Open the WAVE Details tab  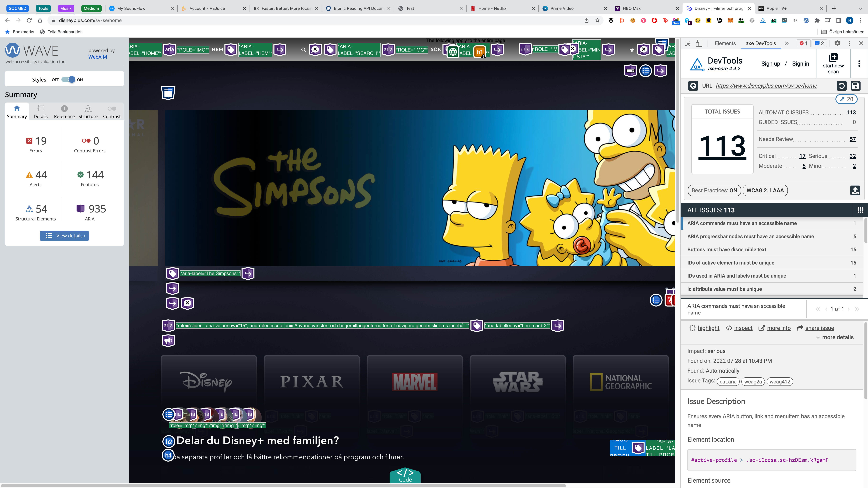click(x=41, y=112)
